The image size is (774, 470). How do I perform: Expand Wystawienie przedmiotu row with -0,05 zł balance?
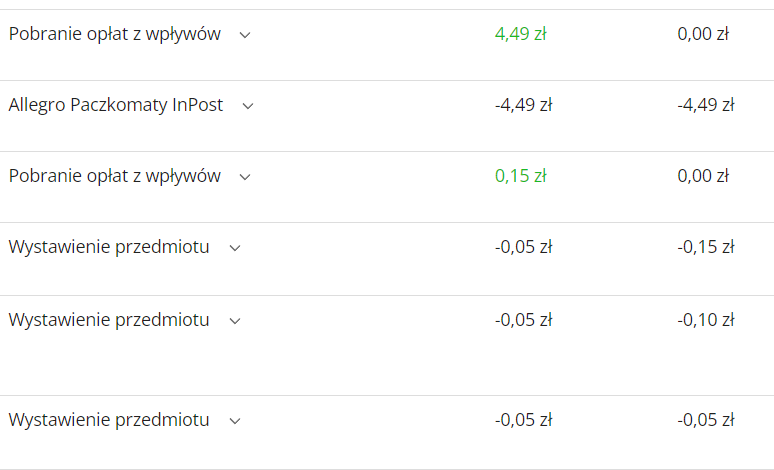(x=235, y=421)
